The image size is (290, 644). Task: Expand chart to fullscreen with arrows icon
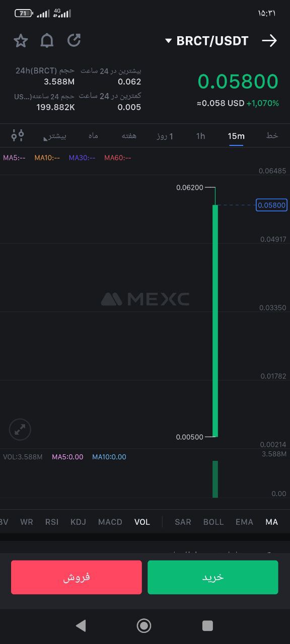click(20, 430)
